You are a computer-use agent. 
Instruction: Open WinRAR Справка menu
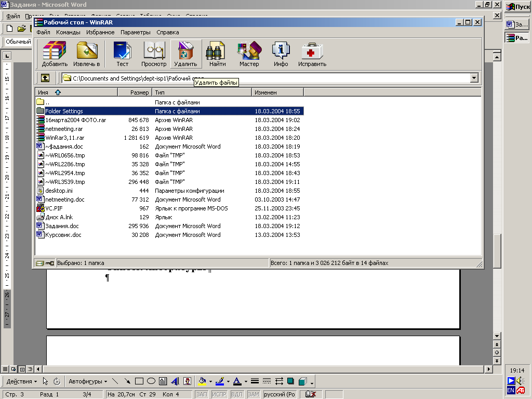168,32
